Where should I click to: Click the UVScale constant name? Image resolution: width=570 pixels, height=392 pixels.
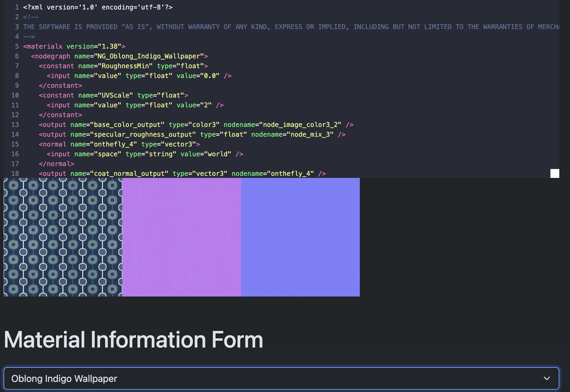pos(116,95)
